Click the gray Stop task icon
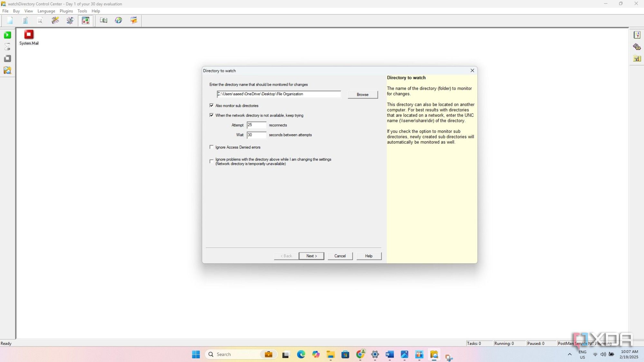Screen dimensions: 644x362 7,59
